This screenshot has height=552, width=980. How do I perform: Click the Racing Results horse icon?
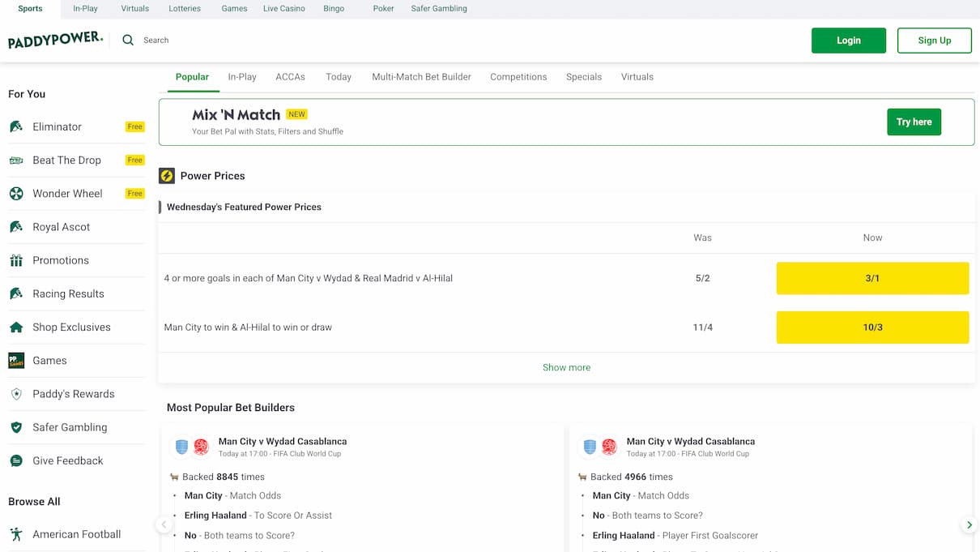tap(16, 293)
